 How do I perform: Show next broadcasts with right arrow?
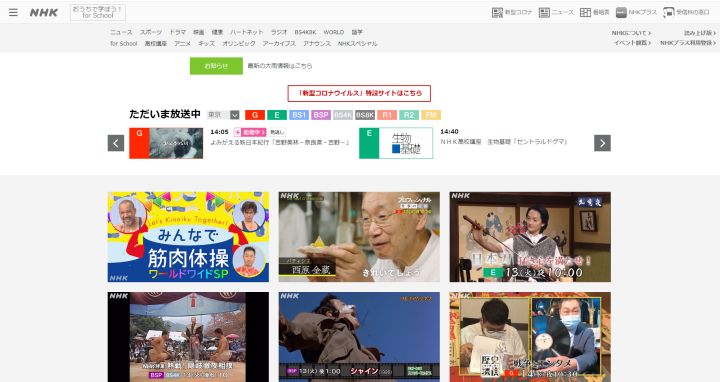coord(602,143)
